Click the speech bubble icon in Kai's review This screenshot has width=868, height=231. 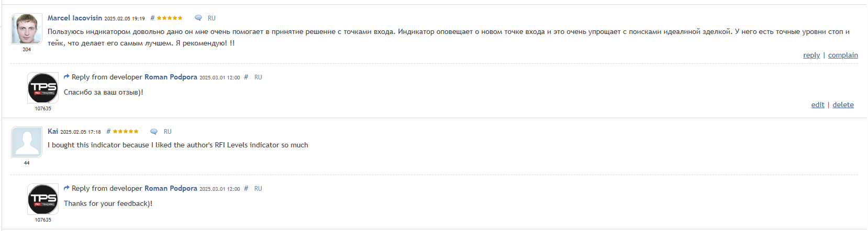pos(154,132)
